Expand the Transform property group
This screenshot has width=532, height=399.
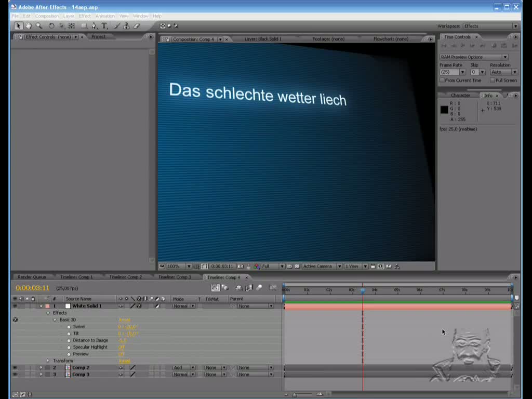tap(48, 361)
